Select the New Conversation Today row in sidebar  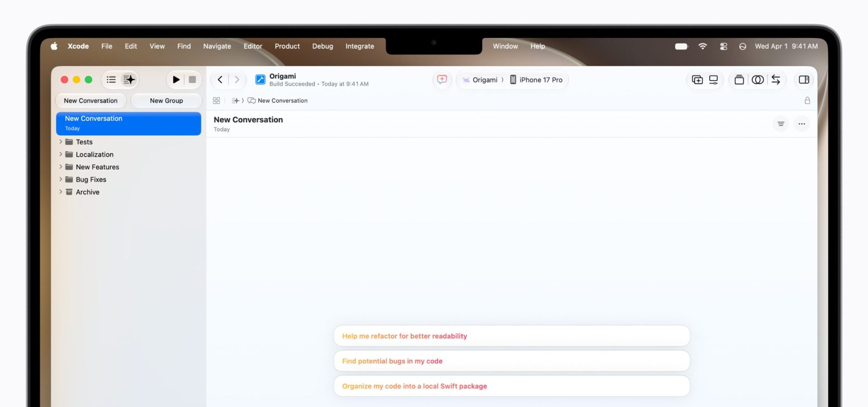coord(128,123)
